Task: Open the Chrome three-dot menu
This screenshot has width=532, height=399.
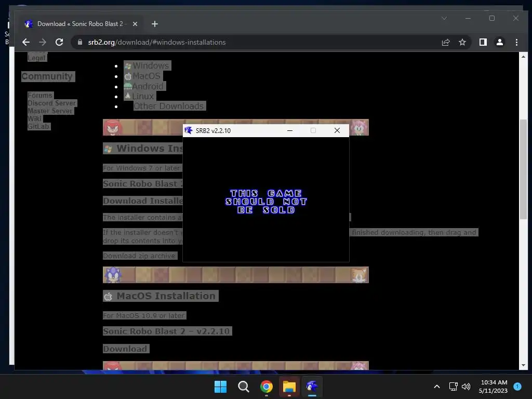Action: [x=516, y=42]
